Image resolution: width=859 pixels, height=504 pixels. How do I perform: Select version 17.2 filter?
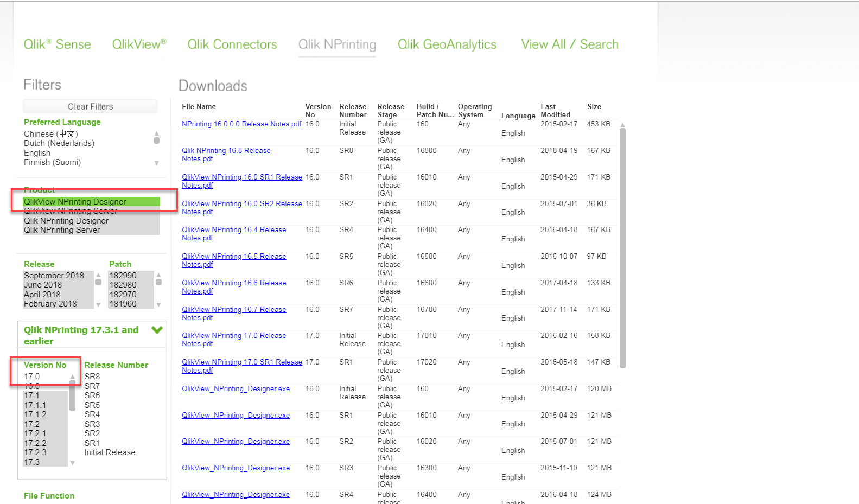click(x=45, y=424)
